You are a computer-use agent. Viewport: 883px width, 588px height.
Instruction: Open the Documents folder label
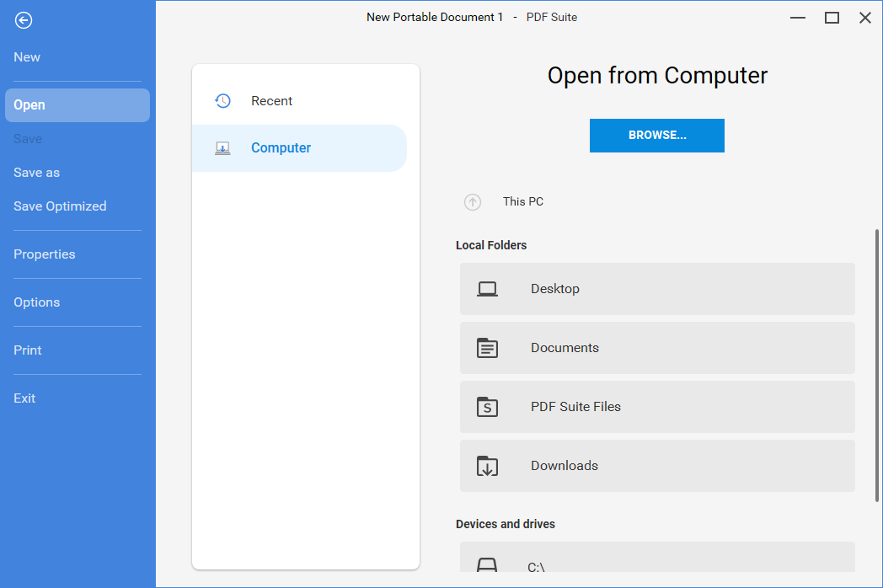click(565, 348)
